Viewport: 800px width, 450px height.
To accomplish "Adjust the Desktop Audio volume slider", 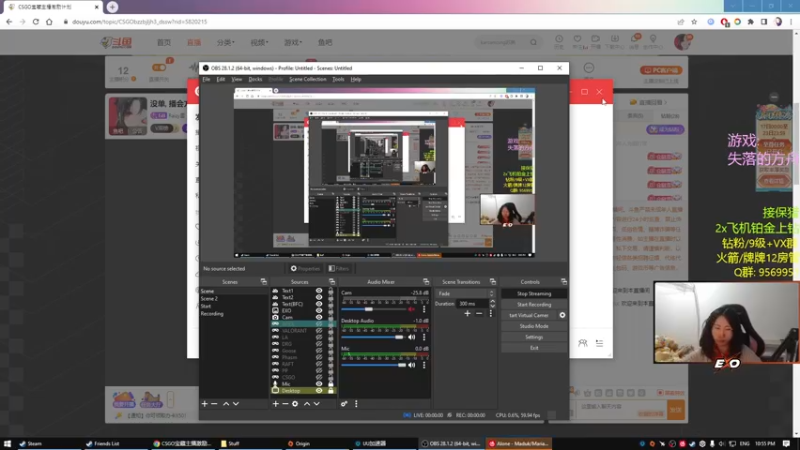I will click(373, 337).
